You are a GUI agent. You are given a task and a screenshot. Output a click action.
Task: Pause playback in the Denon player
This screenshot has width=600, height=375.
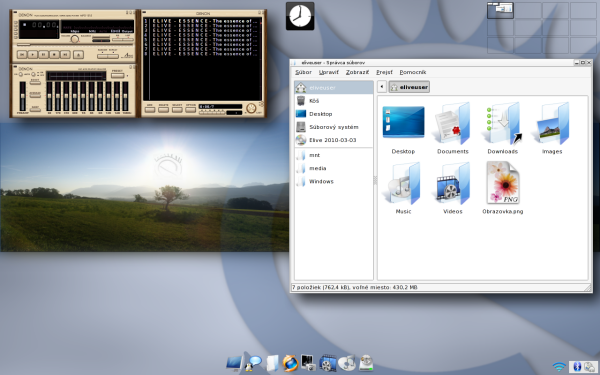[x=43, y=54]
